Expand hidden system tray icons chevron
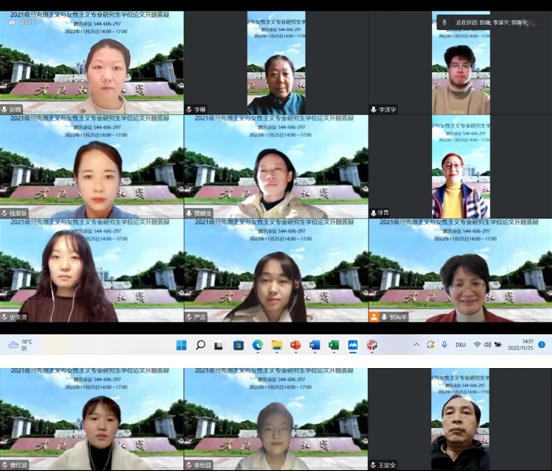The height and width of the screenshot is (472, 552). pyautogui.click(x=416, y=345)
